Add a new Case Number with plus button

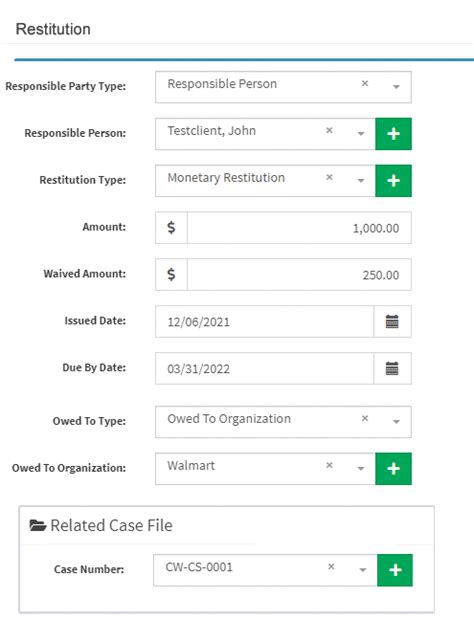click(395, 570)
